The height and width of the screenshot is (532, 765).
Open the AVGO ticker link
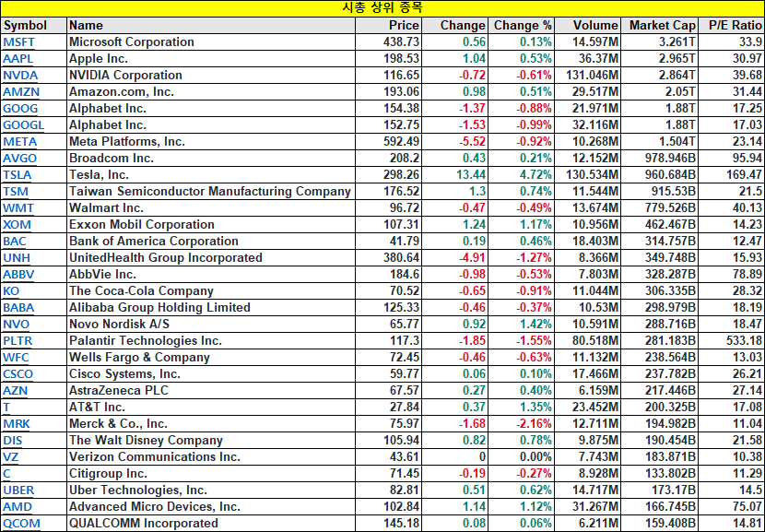20,159
